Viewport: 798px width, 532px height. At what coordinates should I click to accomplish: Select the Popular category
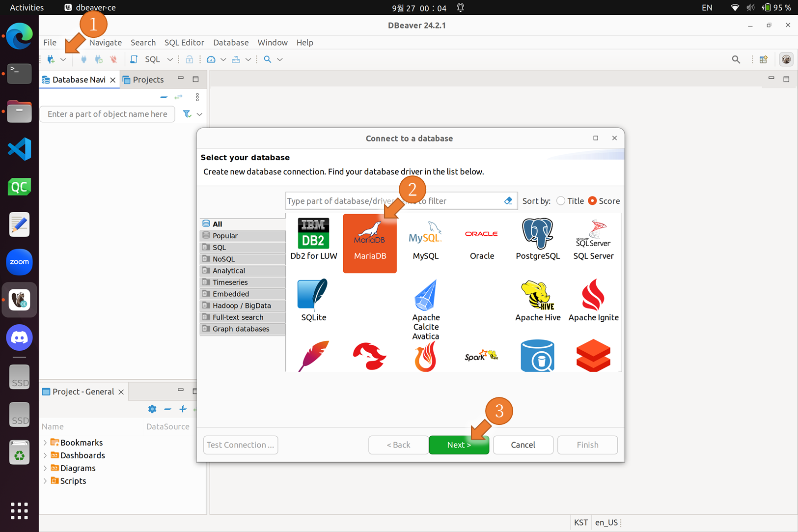(243, 236)
